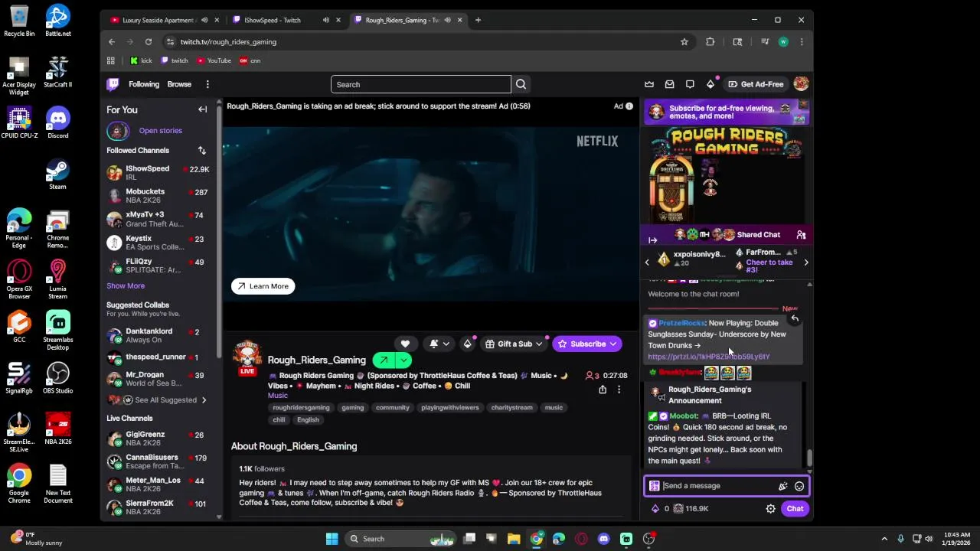Open IShowSpeed in followed channels
This screenshot has height=551, width=980.
[158, 173]
